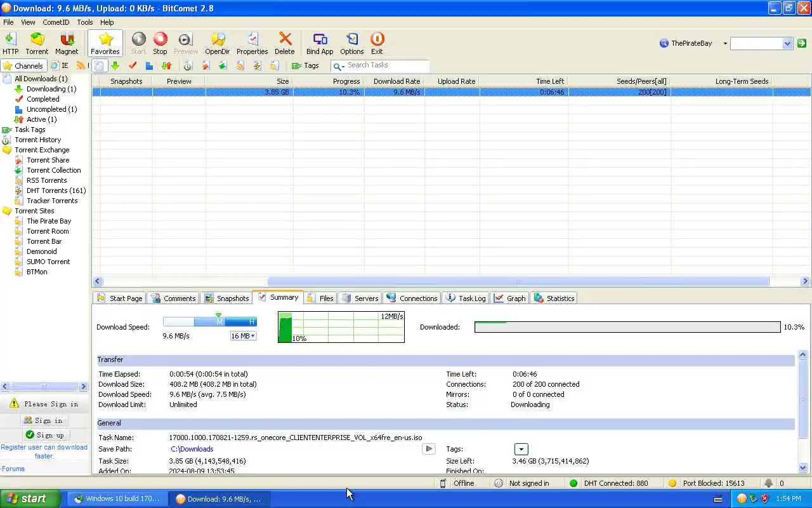
Task: Select the Downloading (1) tree item
Action: (51, 89)
